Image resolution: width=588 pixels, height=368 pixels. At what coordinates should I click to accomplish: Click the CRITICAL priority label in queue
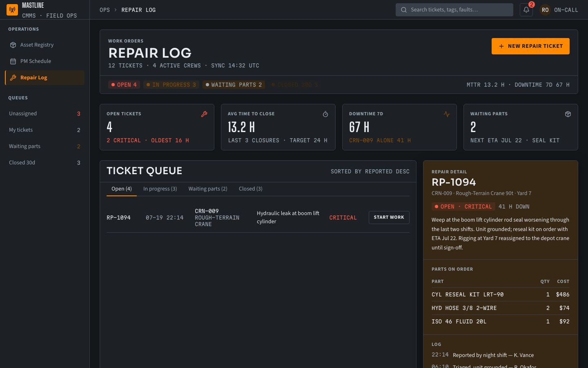(343, 218)
